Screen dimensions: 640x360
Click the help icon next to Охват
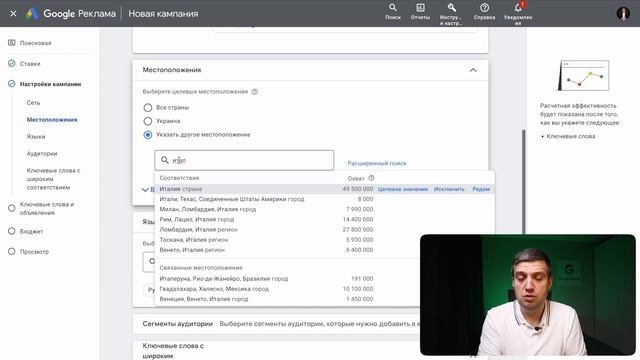coord(371,178)
